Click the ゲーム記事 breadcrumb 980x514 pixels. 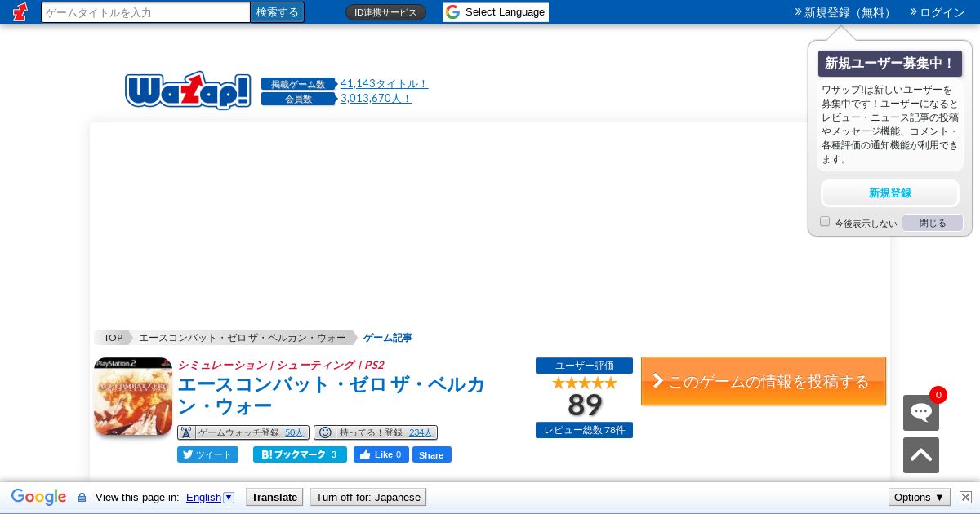(x=388, y=338)
